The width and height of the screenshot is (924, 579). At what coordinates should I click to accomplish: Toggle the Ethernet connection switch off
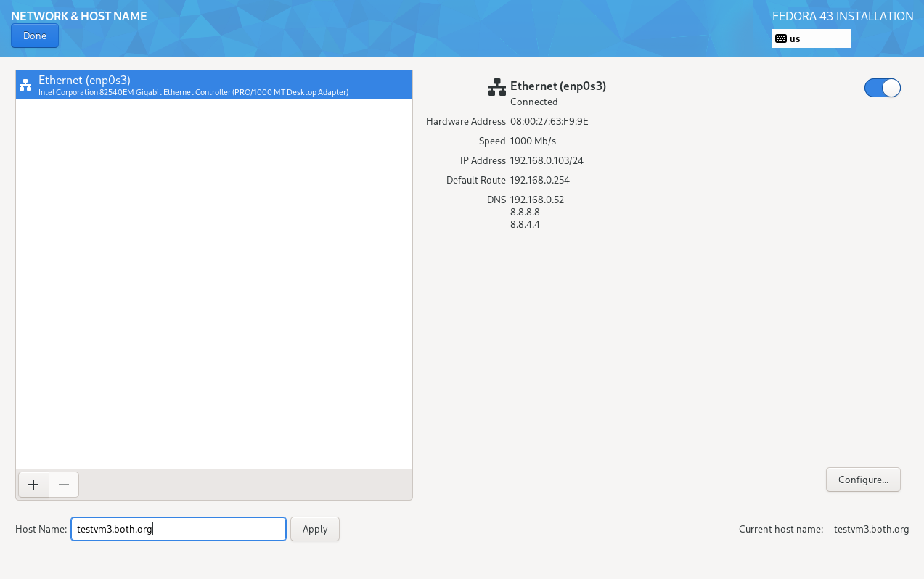point(882,88)
